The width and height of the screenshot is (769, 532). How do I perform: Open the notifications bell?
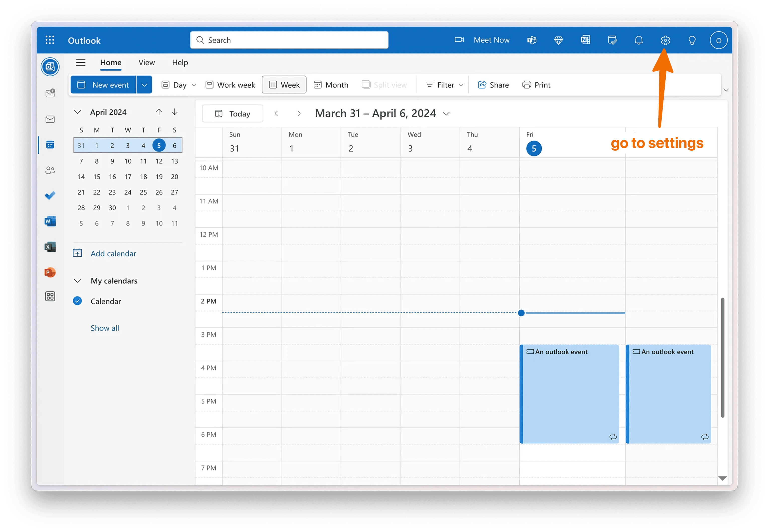638,40
